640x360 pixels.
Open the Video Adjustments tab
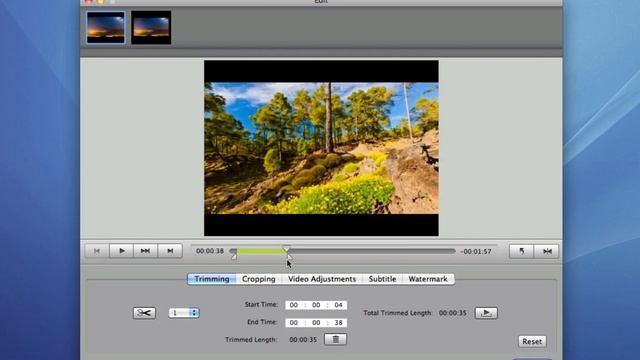(322, 279)
